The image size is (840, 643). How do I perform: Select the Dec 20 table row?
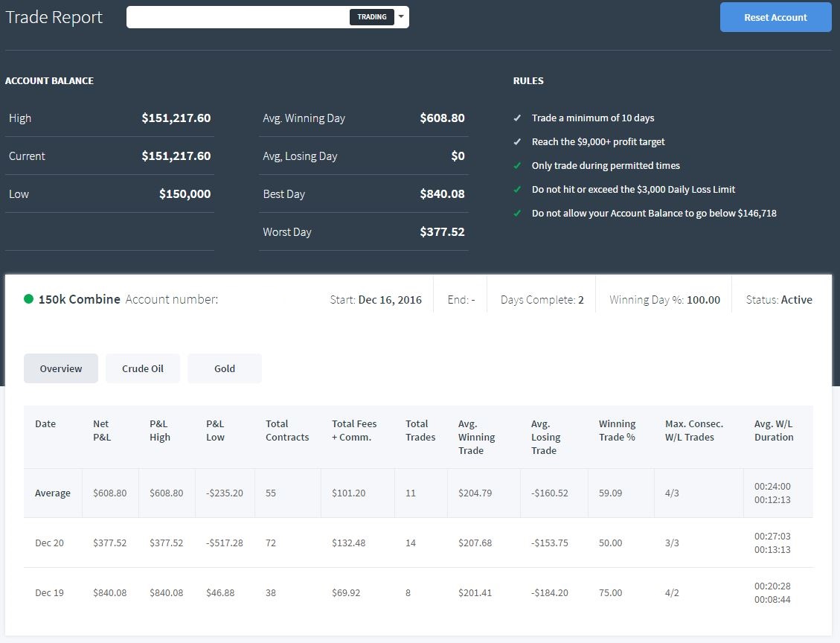tap(418, 543)
